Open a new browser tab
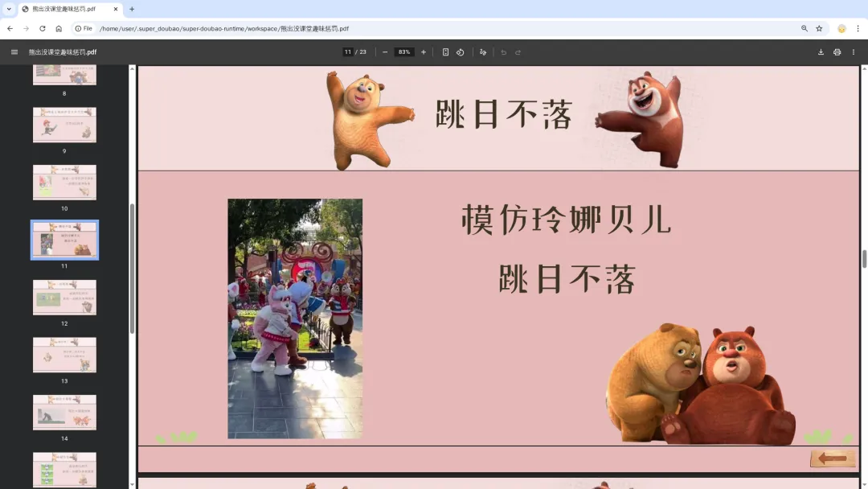This screenshot has width=868, height=489. [x=132, y=9]
